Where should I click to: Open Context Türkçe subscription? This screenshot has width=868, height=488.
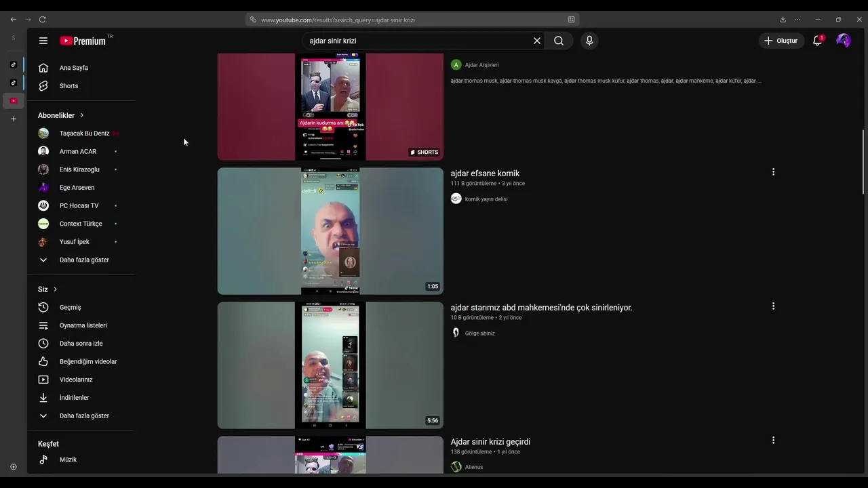tap(81, 224)
